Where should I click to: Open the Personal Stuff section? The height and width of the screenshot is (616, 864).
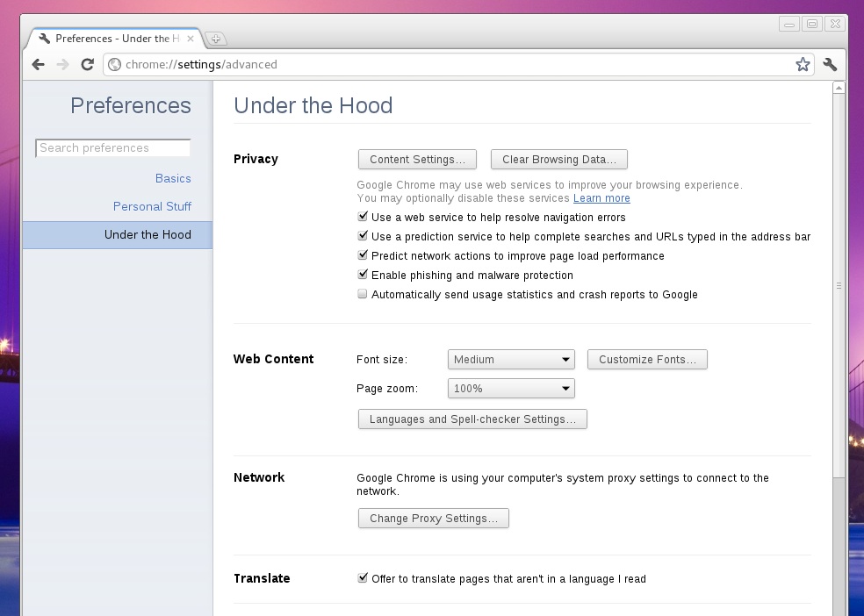point(152,206)
